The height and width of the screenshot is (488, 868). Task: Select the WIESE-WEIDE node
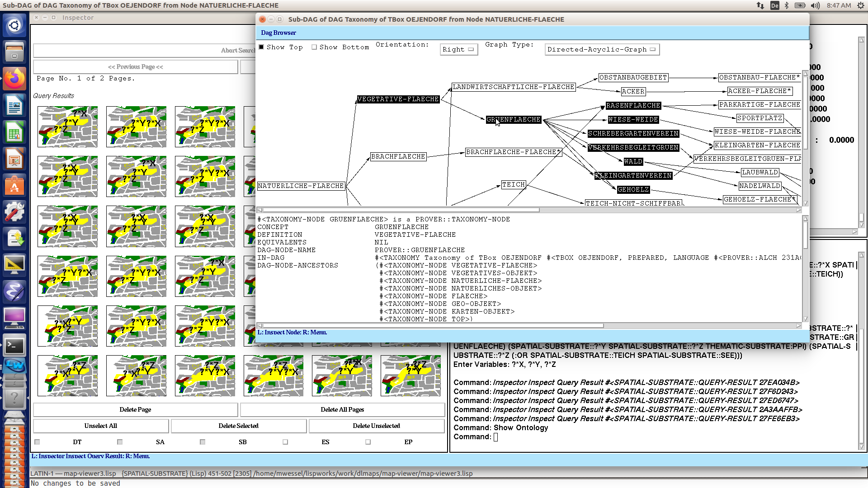tap(633, 119)
